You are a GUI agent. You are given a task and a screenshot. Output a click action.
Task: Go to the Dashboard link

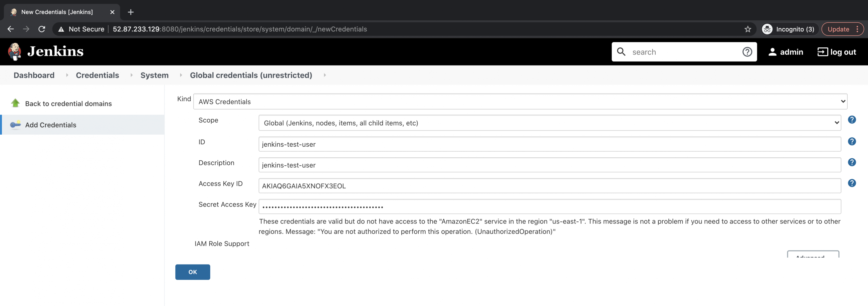click(34, 75)
